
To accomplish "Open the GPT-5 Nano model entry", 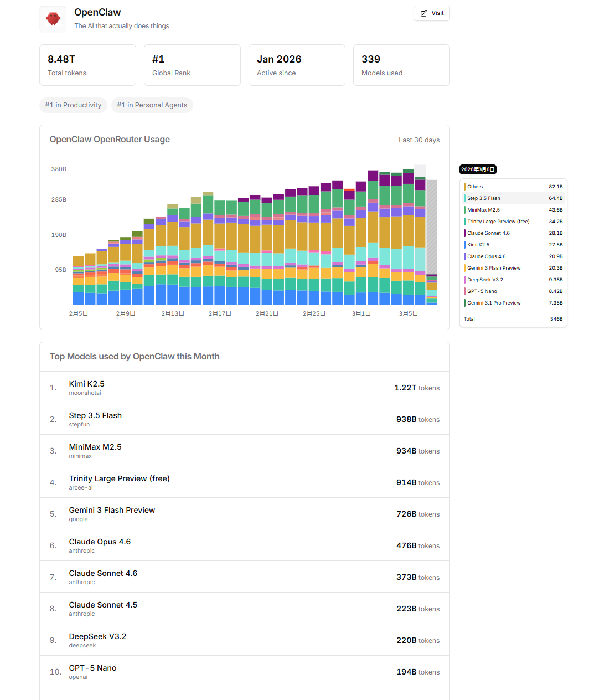I will pos(92,668).
